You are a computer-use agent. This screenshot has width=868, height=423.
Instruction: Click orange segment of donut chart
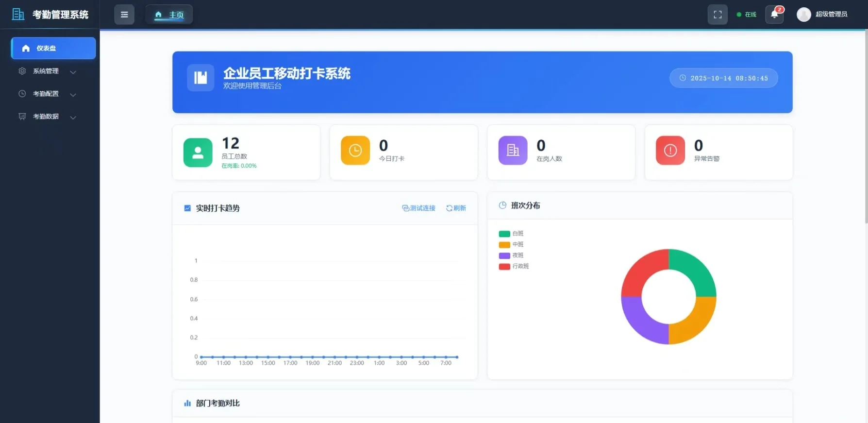tap(696, 323)
